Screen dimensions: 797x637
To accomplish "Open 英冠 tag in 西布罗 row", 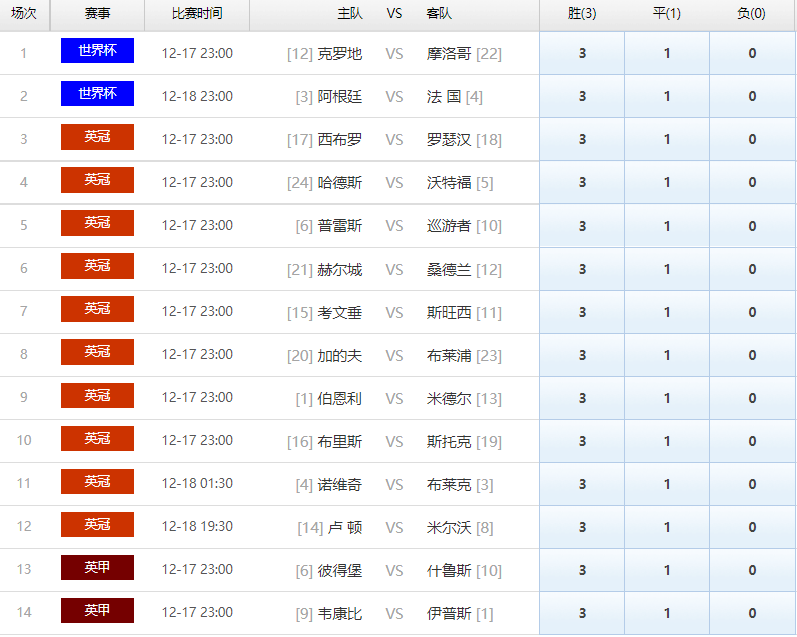I will [97, 137].
